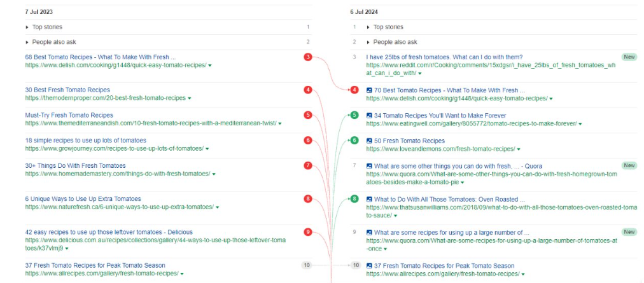Viewport: 644px width, 283px height.
Task: Open 2024 delish.com URL dropdown arrow
Action: [x=551, y=99]
